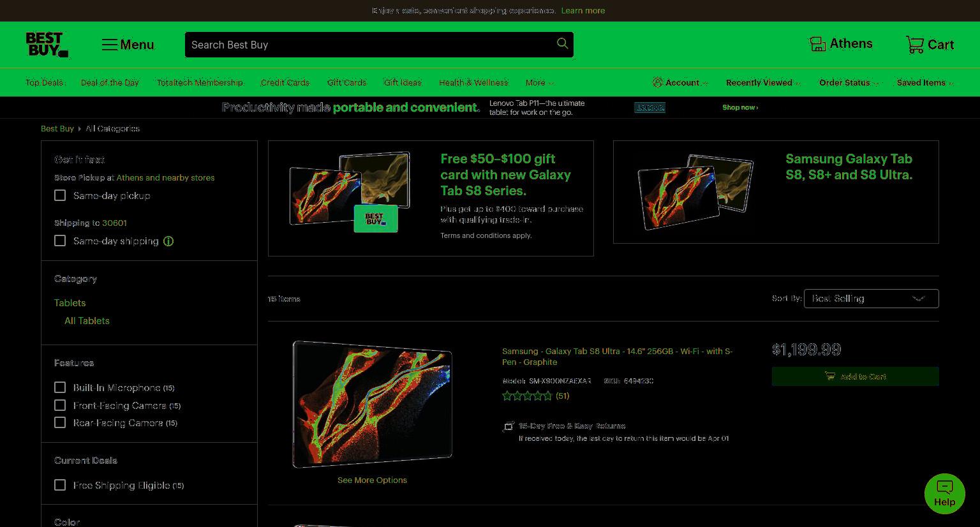Open the Athens store locator
Image resolution: width=980 pixels, height=527 pixels.
[840, 44]
